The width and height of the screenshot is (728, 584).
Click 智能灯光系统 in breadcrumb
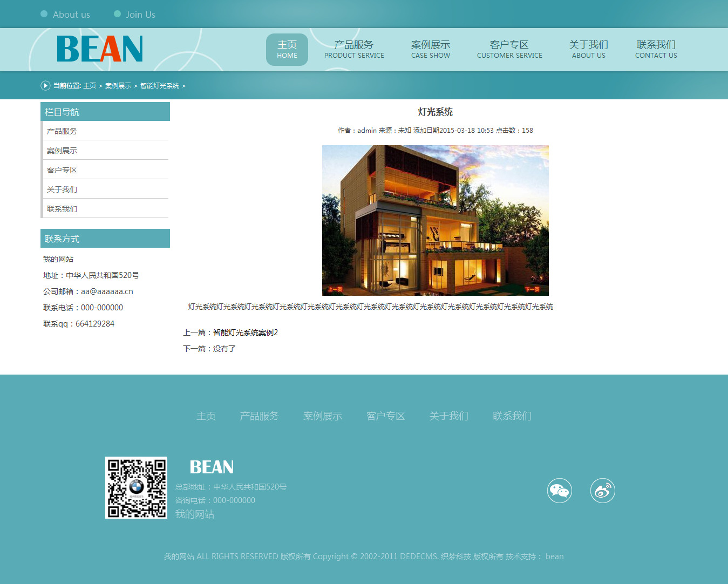tap(160, 86)
